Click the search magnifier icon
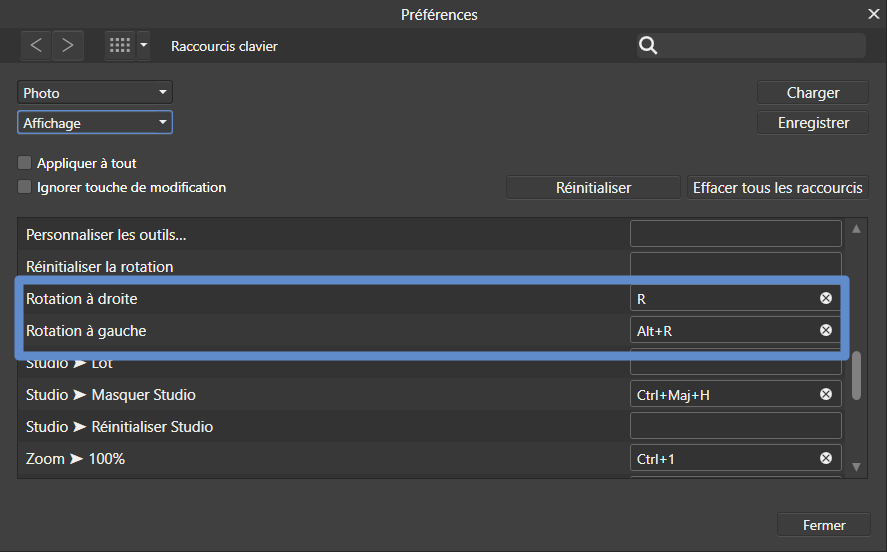This screenshot has height=552, width=888. (x=648, y=45)
